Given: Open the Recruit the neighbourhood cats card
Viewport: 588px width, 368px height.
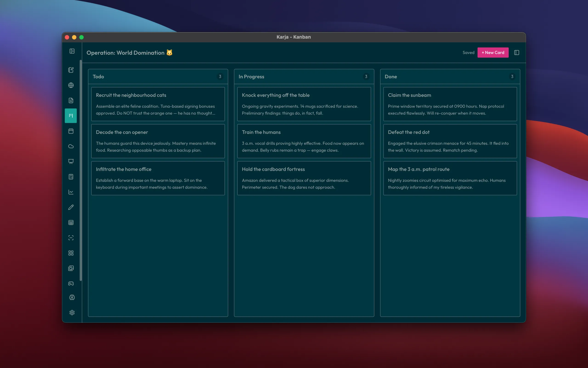Looking at the screenshot, I should point(158,104).
